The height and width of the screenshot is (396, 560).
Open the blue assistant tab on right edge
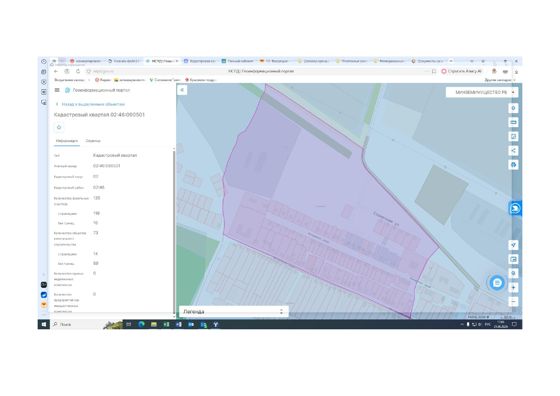pyautogui.click(x=515, y=208)
